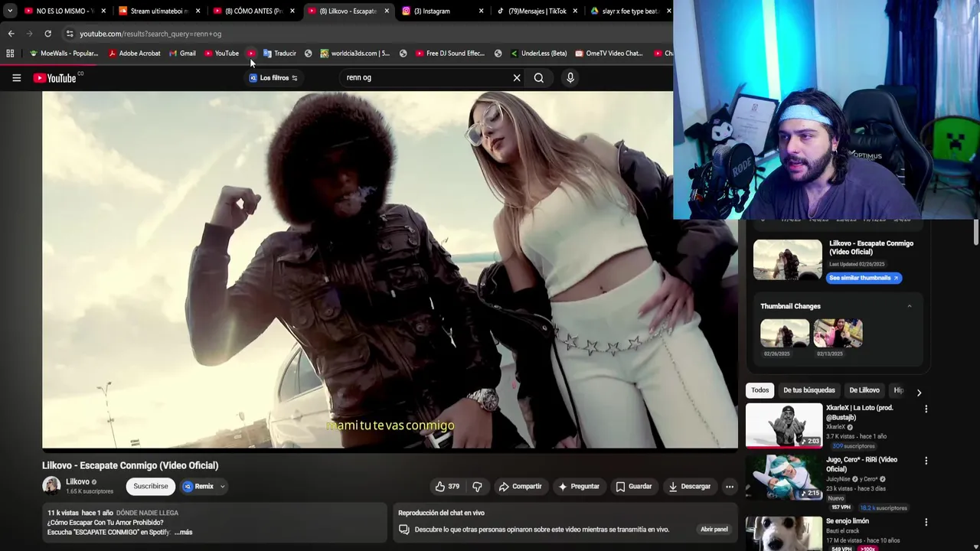Open the YouTube hamburger guide menu
Image resolution: width=980 pixels, height=551 pixels.
(16, 77)
